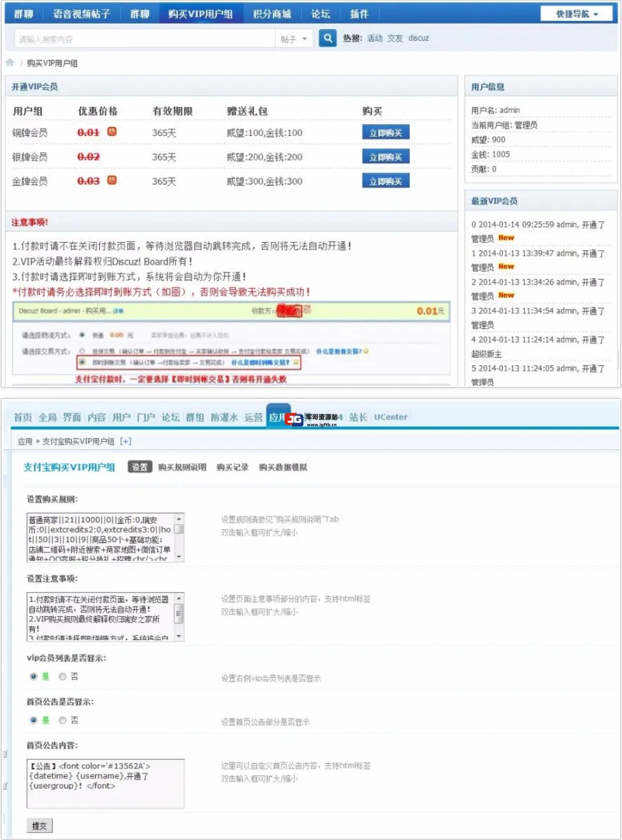
Task: Click the JG watermark logo
Action: pyautogui.click(x=294, y=419)
